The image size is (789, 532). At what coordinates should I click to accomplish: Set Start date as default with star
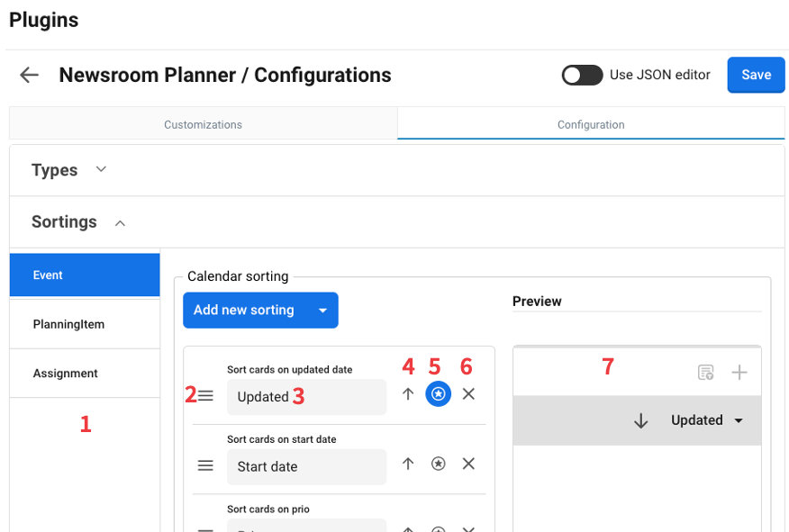[438, 464]
